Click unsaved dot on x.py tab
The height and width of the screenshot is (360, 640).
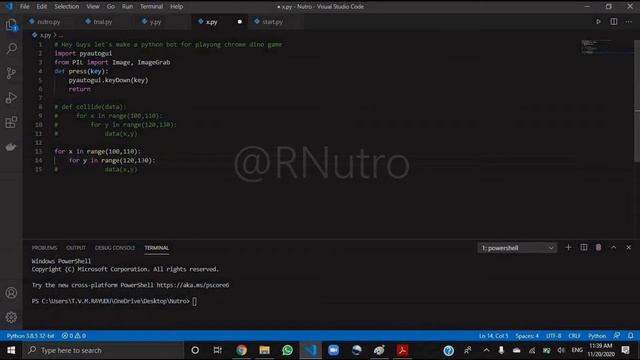coord(240,22)
